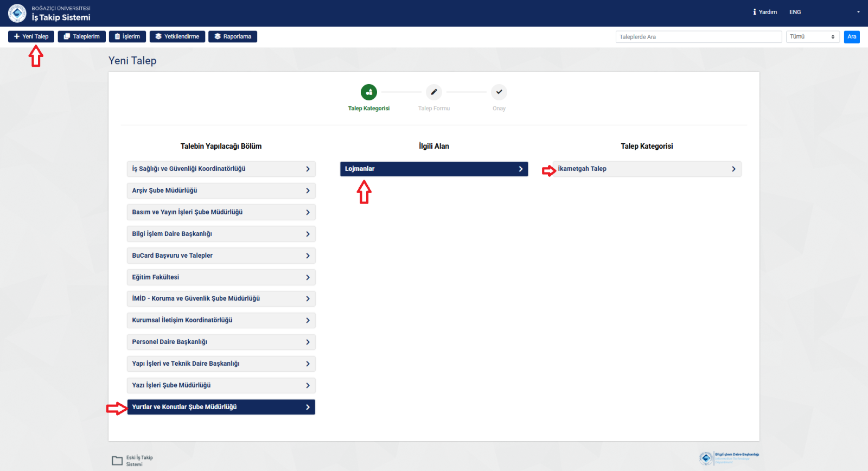Click the Onay checkmark step icon
This screenshot has width=868, height=471.
[x=499, y=92]
